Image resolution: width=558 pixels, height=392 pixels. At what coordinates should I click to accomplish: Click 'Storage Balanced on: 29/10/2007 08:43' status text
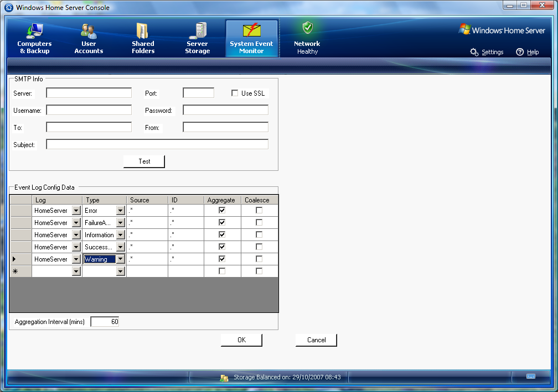(x=287, y=377)
